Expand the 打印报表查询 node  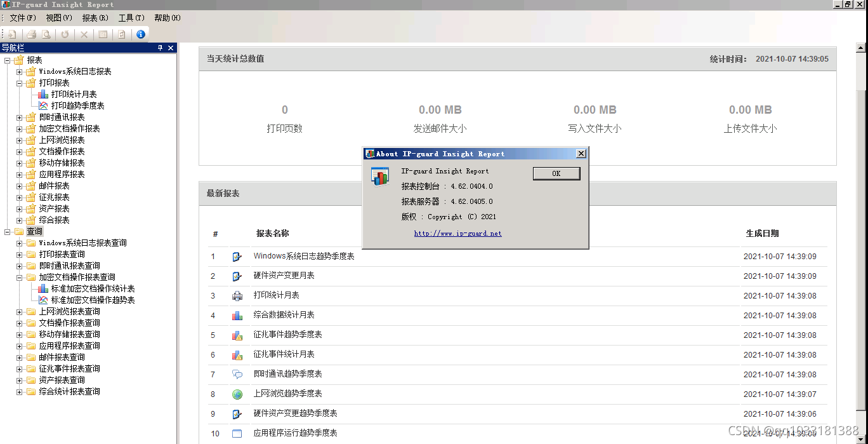[19, 255]
